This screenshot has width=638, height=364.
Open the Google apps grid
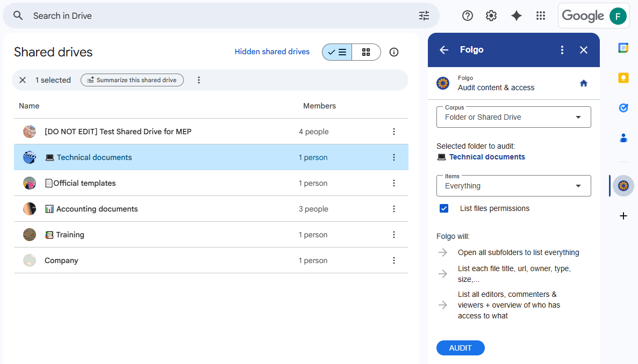[540, 16]
